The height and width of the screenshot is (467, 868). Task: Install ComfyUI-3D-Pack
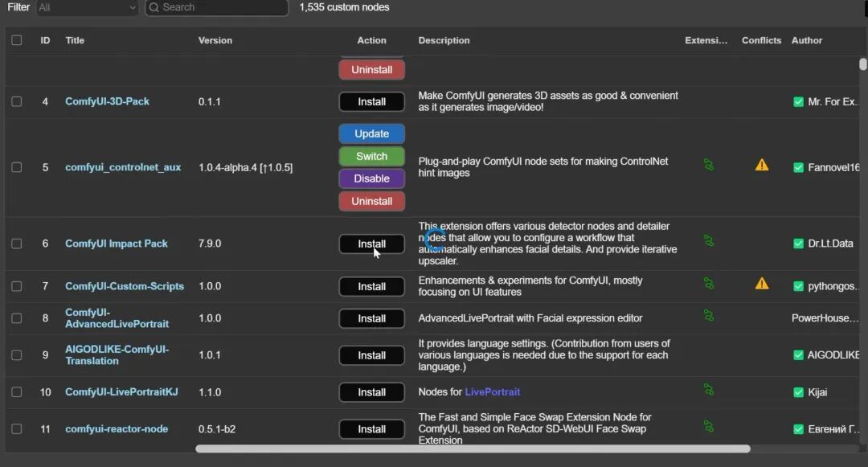click(372, 102)
